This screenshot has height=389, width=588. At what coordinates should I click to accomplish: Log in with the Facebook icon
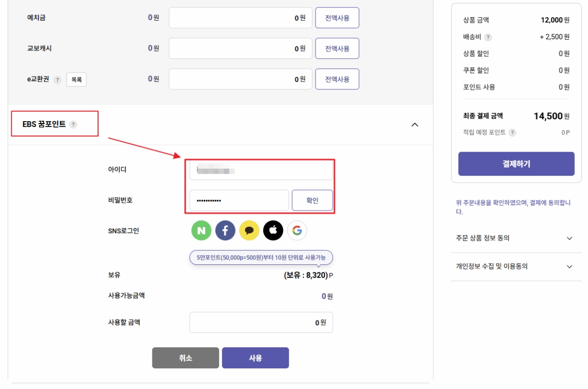tap(225, 231)
